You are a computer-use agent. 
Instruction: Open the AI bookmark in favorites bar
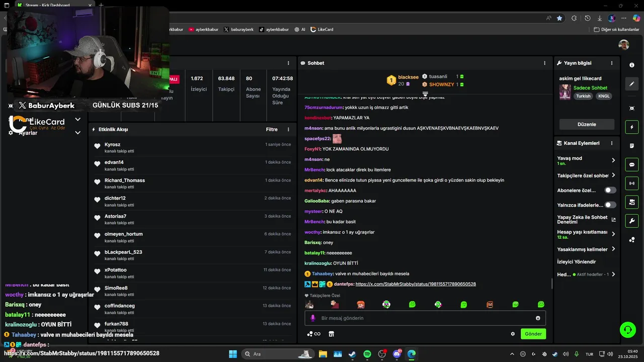pos(300,29)
